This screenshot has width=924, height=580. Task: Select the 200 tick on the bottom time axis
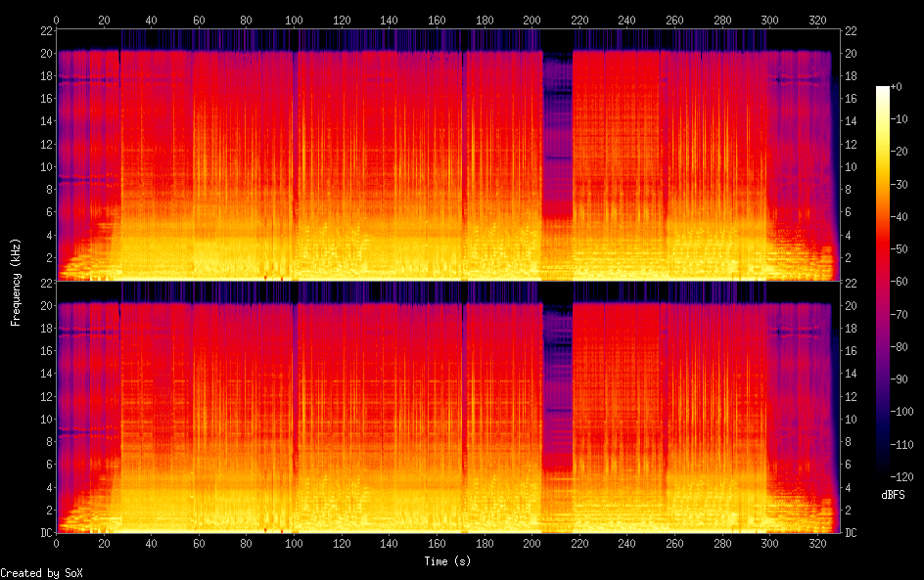[x=531, y=544]
